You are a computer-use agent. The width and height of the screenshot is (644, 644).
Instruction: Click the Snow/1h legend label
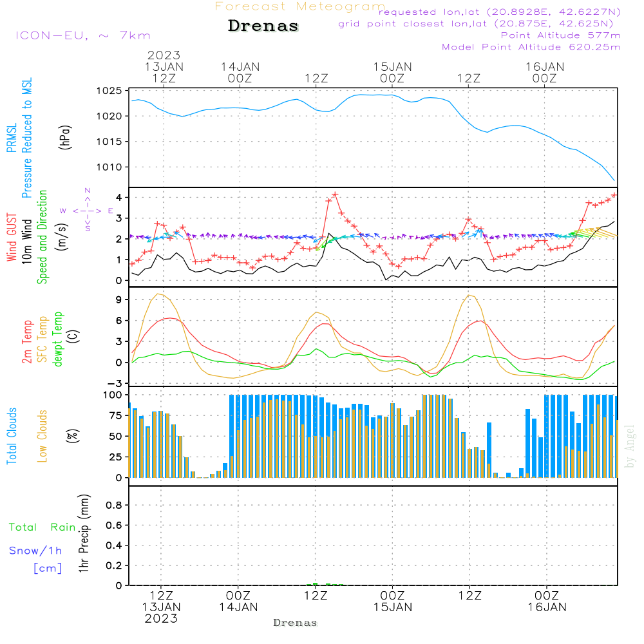36,551
